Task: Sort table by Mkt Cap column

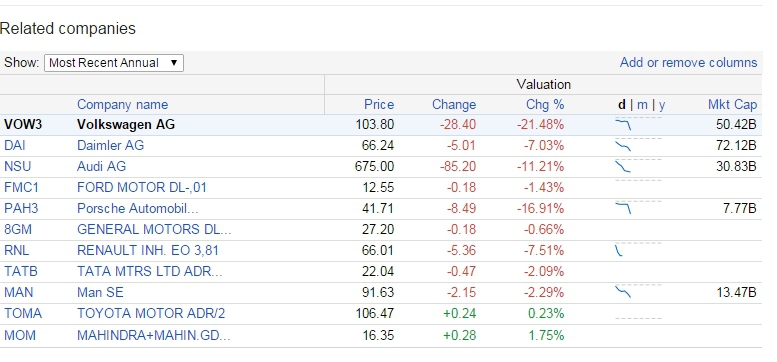Action: point(732,104)
